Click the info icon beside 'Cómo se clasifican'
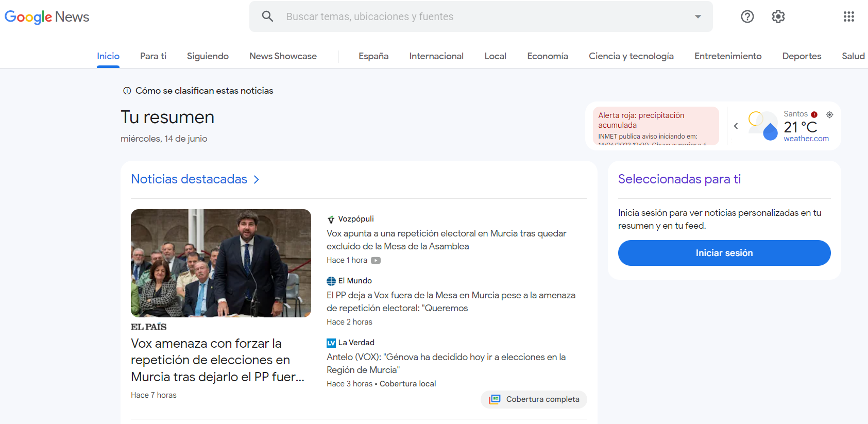Image resolution: width=868 pixels, height=424 pixels. 127,91
